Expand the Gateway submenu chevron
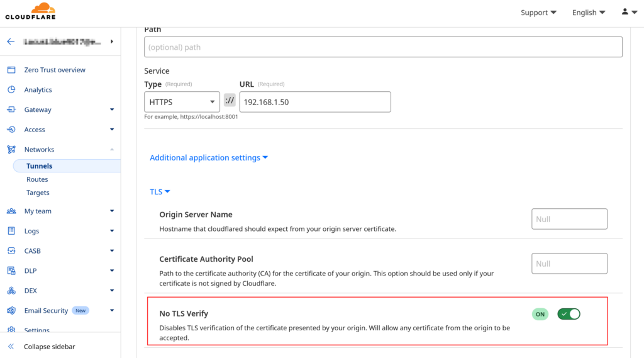644x358 pixels. coord(112,109)
